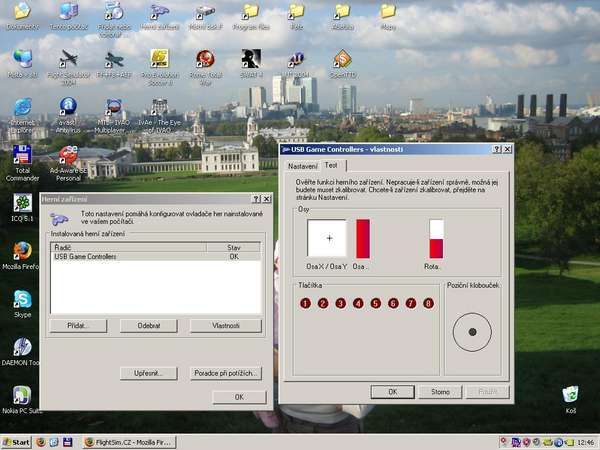Click the floppy disk quick launch icon
The height and width of the screenshot is (450, 600).
(x=67, y=442)
